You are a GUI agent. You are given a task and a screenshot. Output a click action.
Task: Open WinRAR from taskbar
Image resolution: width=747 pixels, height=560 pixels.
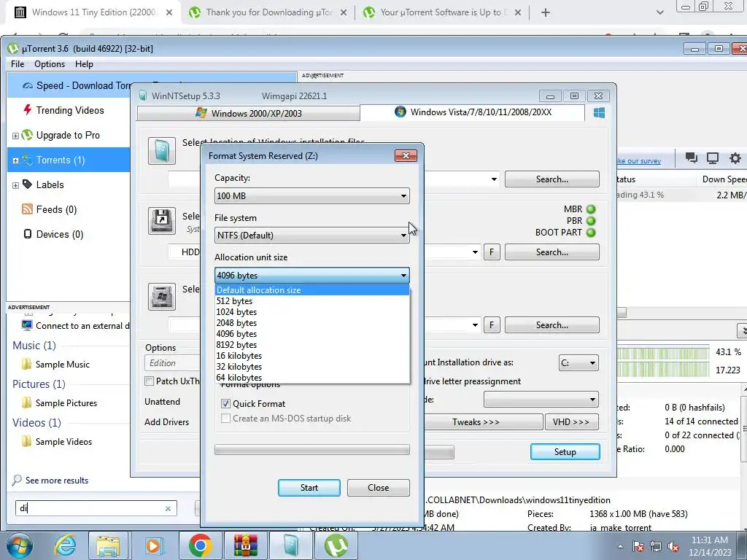246,545
